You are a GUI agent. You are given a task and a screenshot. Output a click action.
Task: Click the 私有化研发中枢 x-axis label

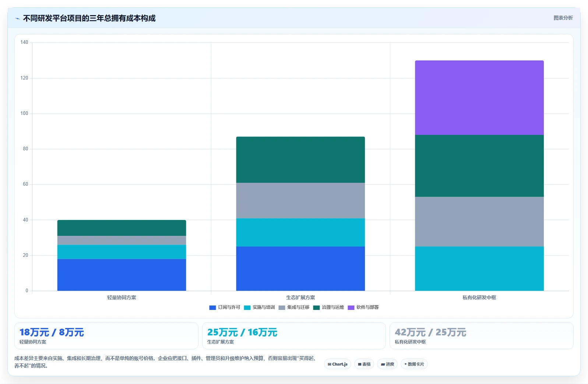point(479,297)
